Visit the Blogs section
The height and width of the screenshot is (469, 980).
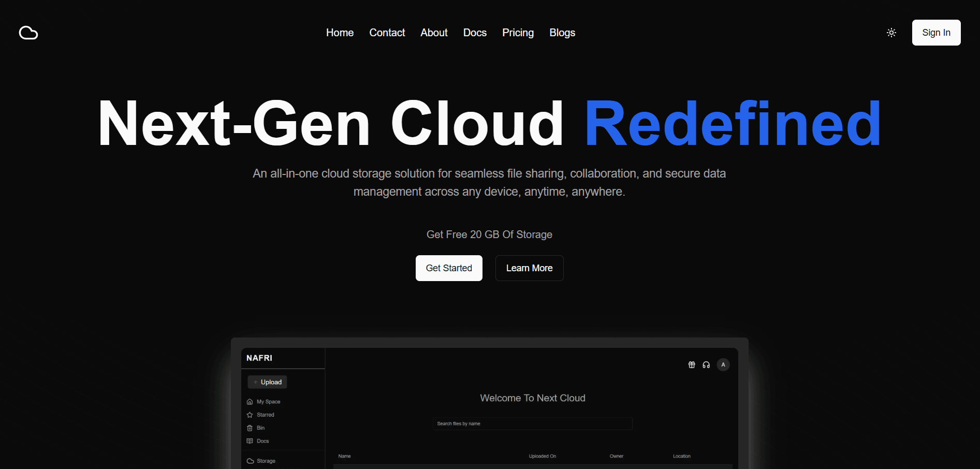tap(562, 33)
